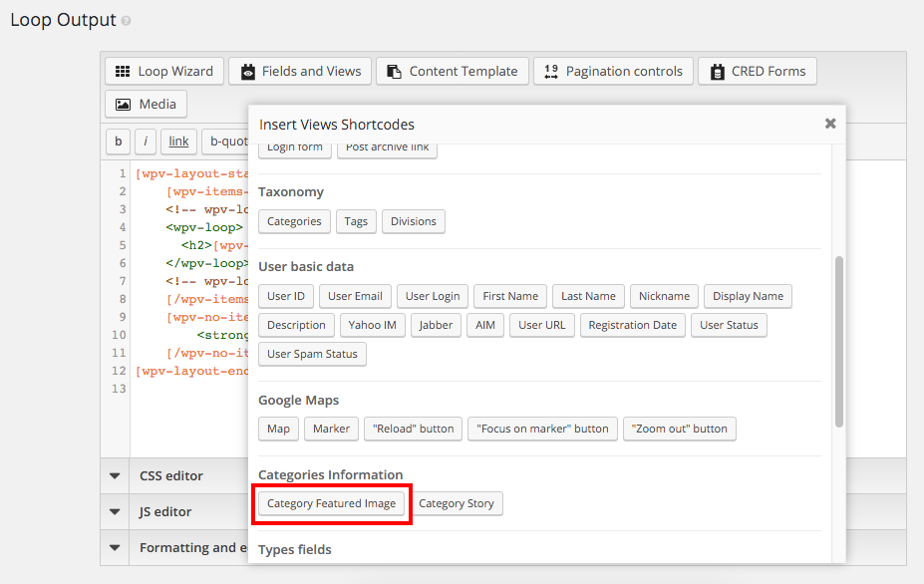Open Fields and Views dialog

(300, 72)
